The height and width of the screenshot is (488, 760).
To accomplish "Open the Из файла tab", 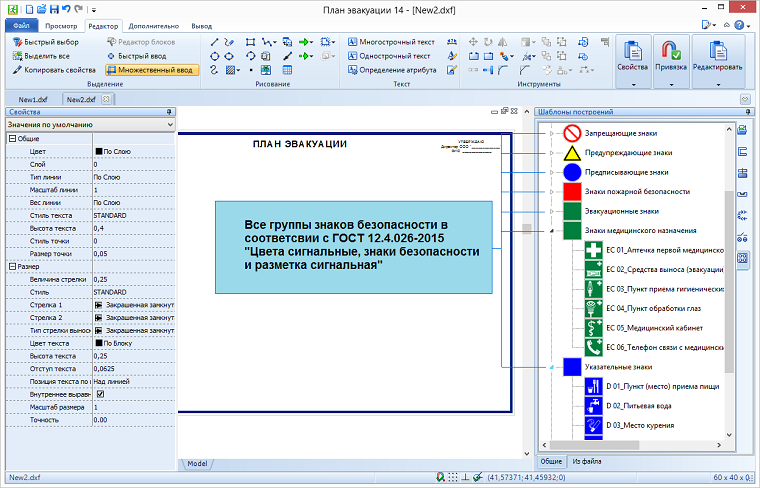I will pyautogui.click(x=586, y=461).
